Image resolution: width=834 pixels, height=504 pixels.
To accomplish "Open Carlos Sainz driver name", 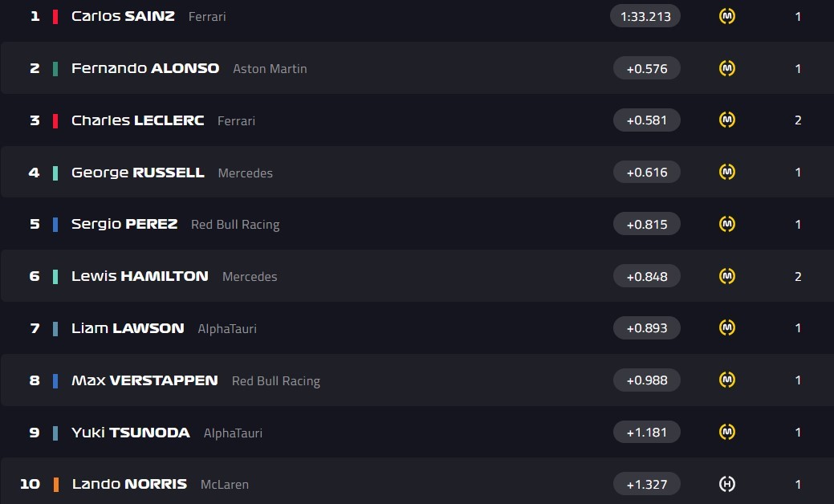I will coord(123,16).
